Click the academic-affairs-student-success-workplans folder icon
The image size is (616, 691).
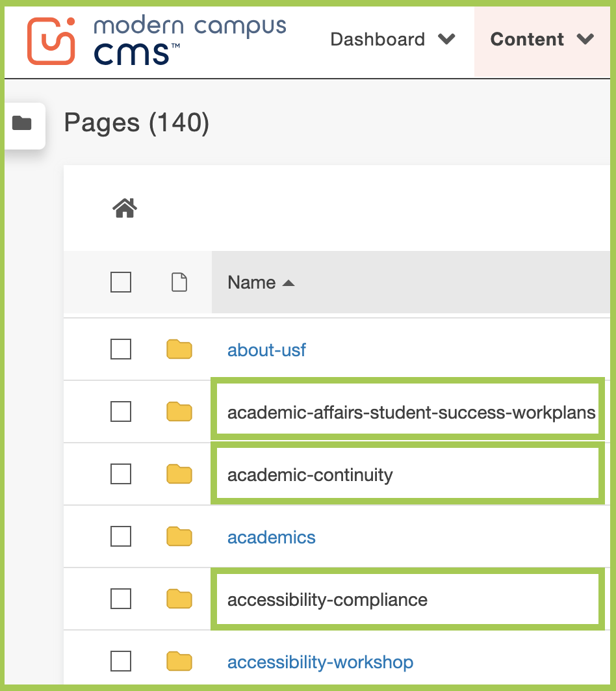[179, 411]
